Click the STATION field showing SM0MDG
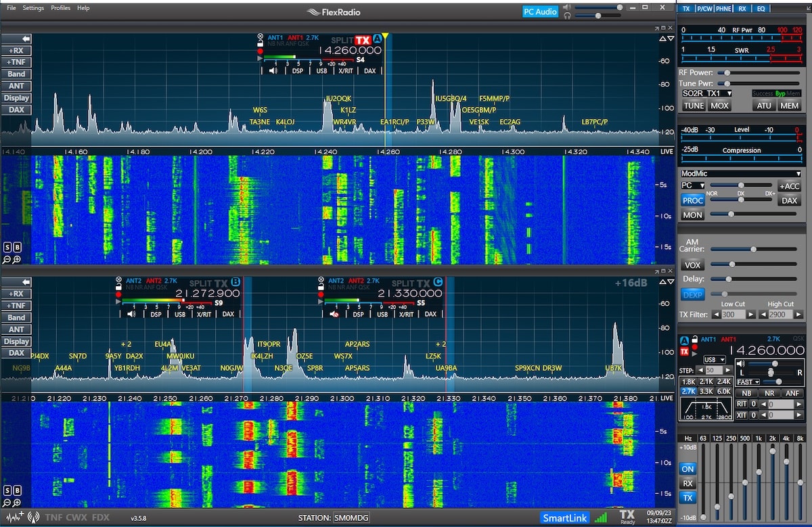812x527 pixels. coord(350,517)
